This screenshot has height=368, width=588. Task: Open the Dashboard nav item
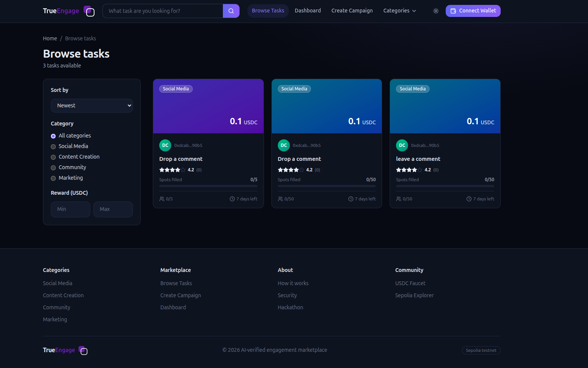coord(308,11)
